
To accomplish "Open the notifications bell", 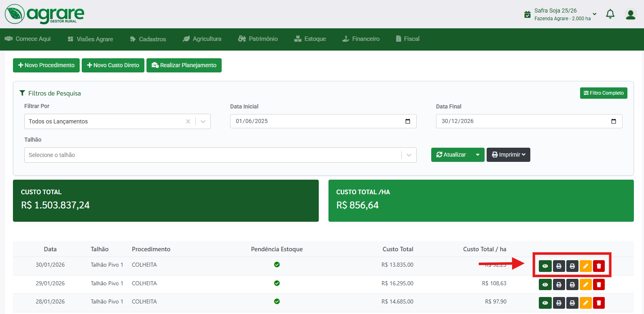I will coord(610,14).
